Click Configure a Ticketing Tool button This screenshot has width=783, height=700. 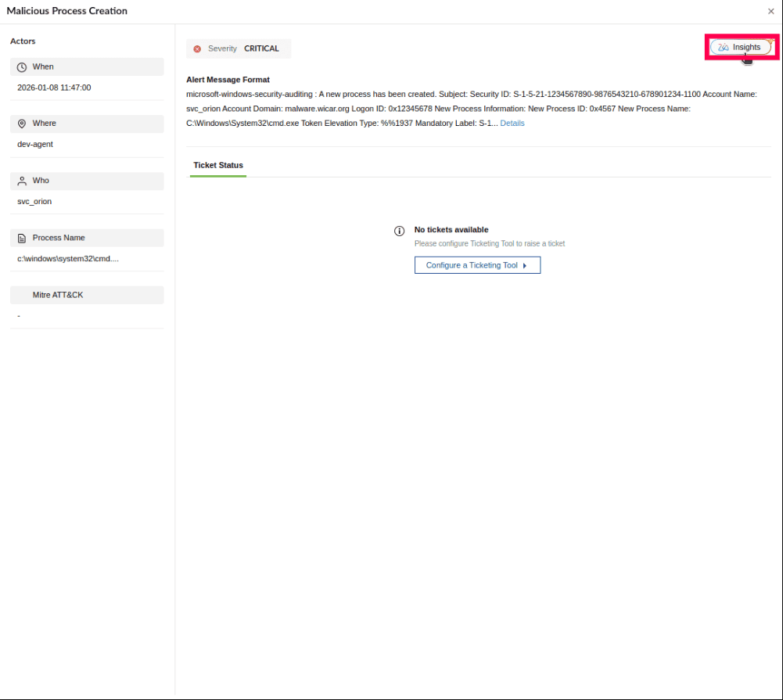click(x=477, y=265)
